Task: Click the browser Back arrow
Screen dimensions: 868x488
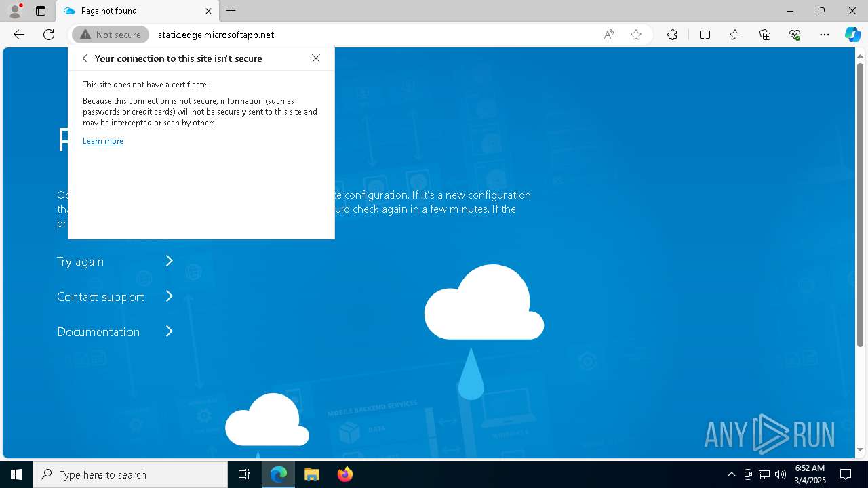Action: click(19, 35)
